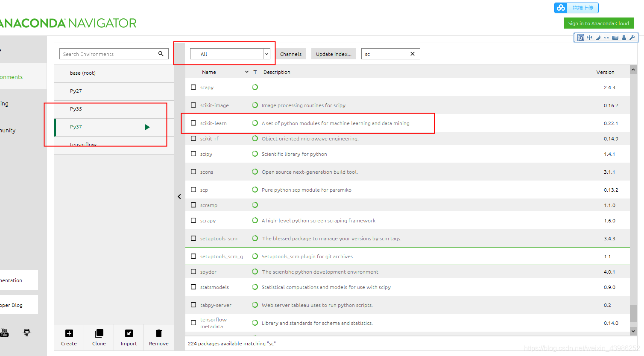The image size is (644, 356).
Task: Click the Update index... button
Action: point(334,54)
